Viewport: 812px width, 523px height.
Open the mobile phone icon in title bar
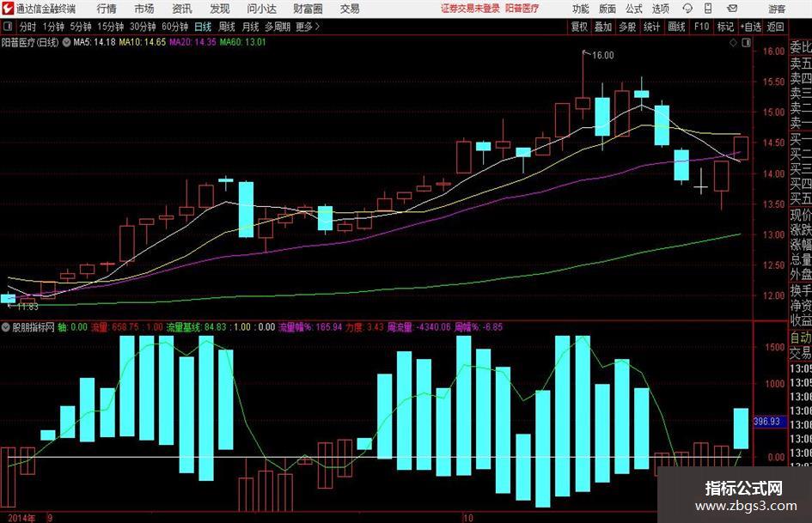coord(708,9)
